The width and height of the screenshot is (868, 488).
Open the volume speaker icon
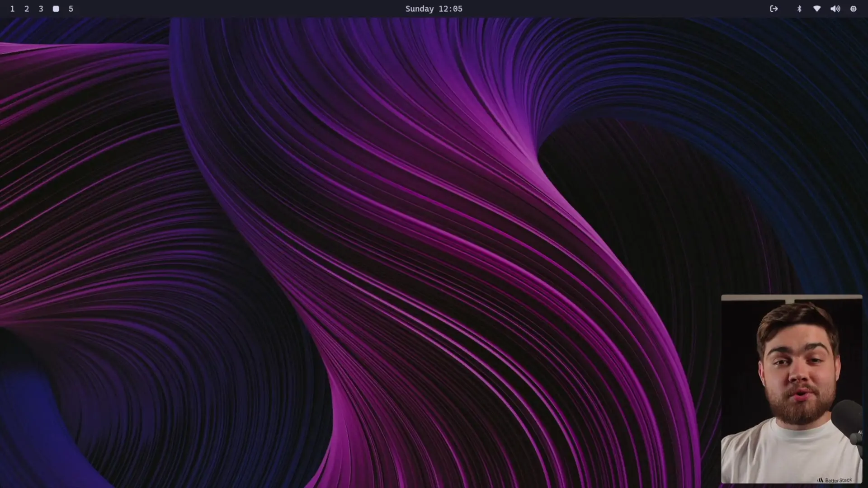point(835,9)
